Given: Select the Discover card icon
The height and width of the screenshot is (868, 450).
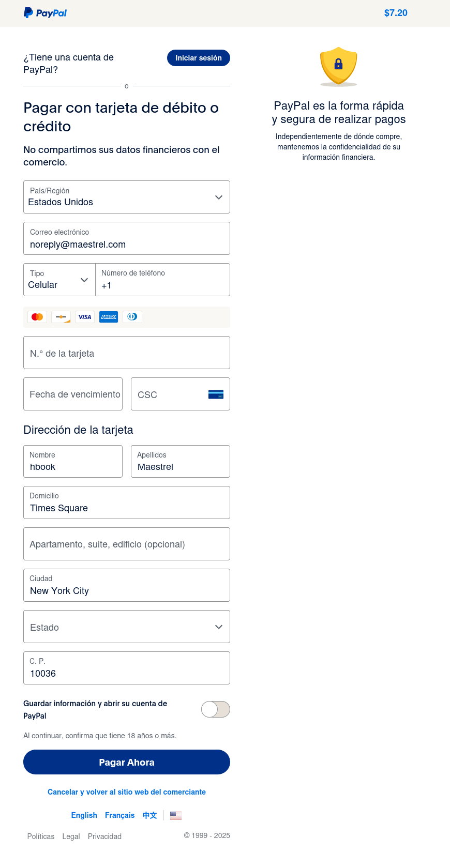Looking at the screenshot, I should (x=61, y=316).
